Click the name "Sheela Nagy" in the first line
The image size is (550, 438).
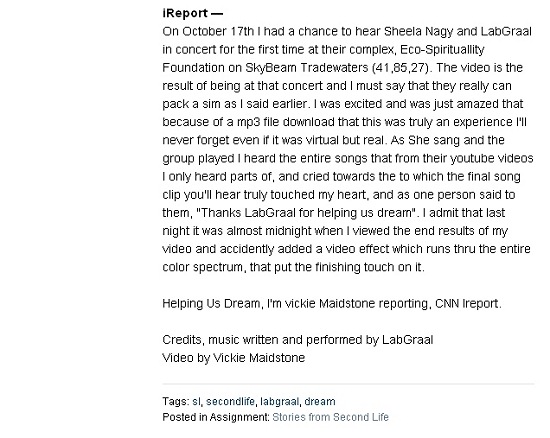tap(418, 31)
